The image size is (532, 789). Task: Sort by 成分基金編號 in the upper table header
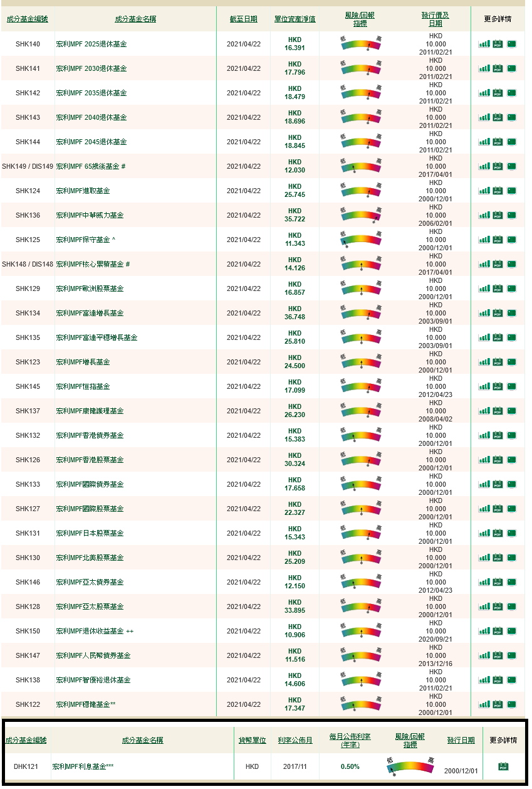click(x=27, y=19)
